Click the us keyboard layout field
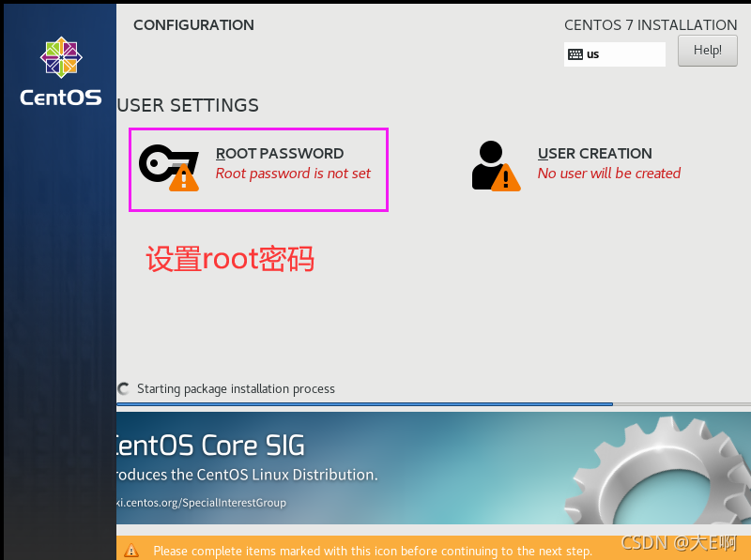The width and height of the screenshot is (751, 560). click(x=615, y=54)
